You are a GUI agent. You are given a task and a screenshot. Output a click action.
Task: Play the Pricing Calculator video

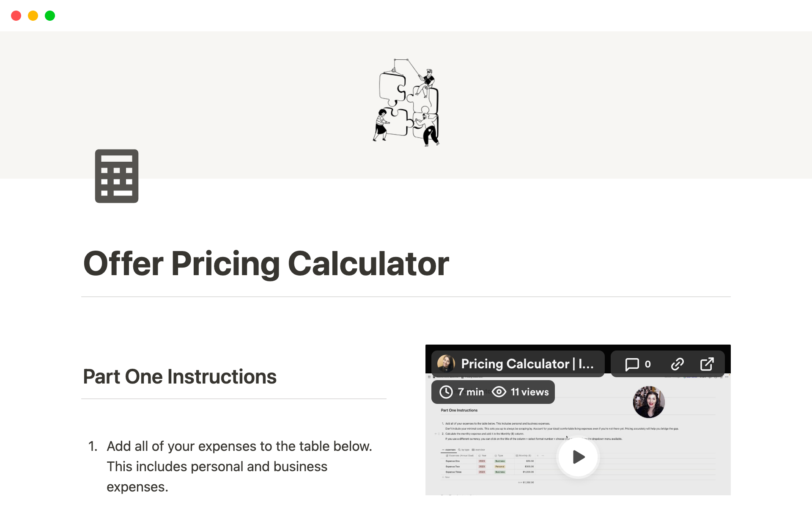pyautogui.click(x=578, y=457)
